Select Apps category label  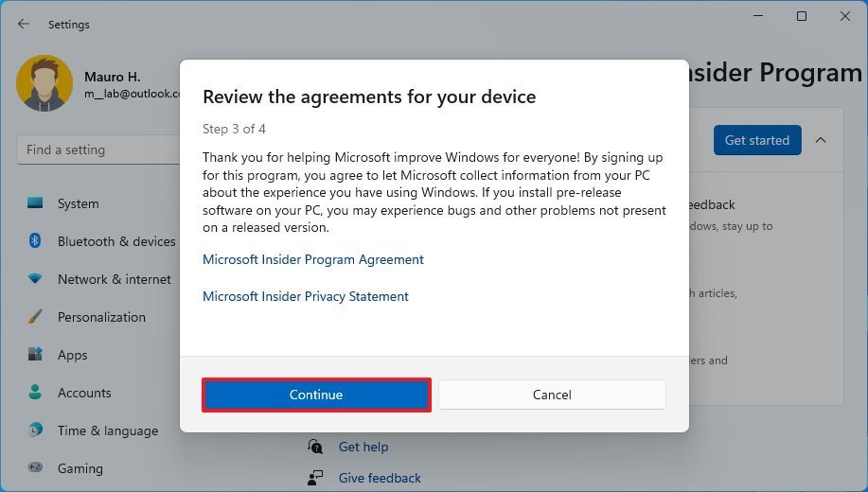[x=73, y=356]
